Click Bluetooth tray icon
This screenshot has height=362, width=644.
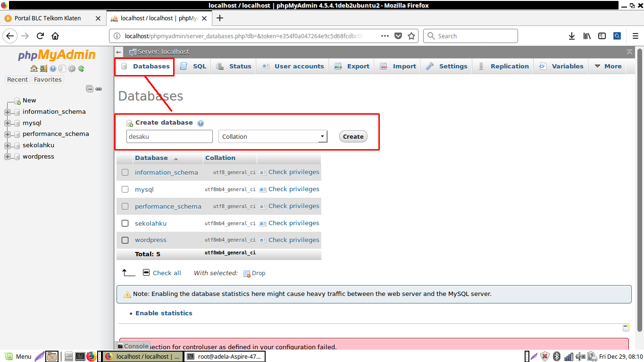[x=557, y=356]
